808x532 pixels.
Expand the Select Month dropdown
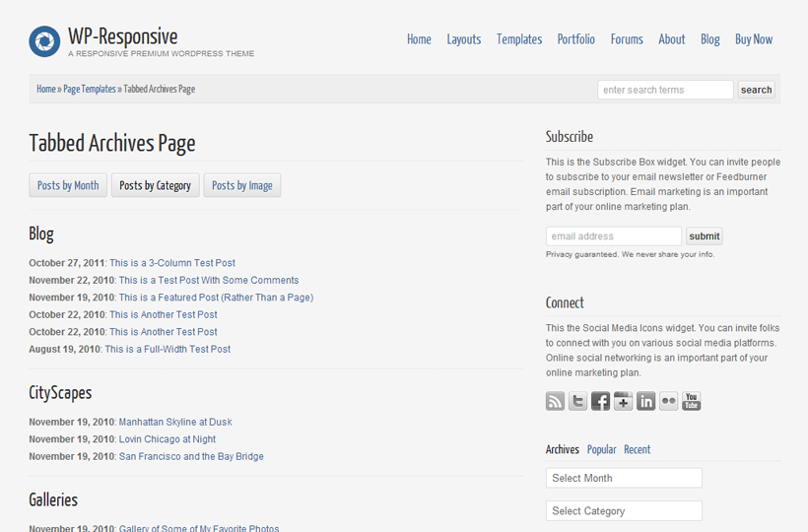624,478
